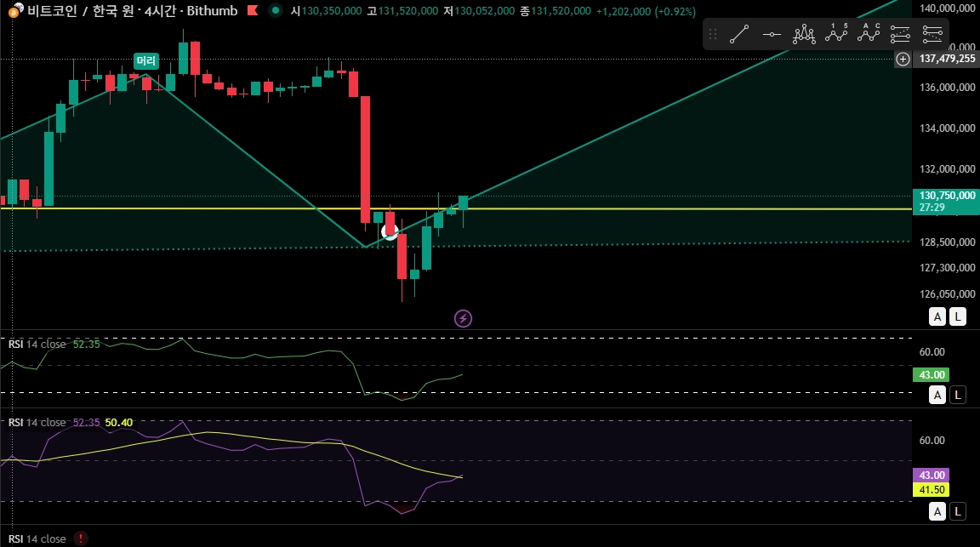Toggle log scale L on purple RSI pane

pyautogui.click(x=958, y=512)
